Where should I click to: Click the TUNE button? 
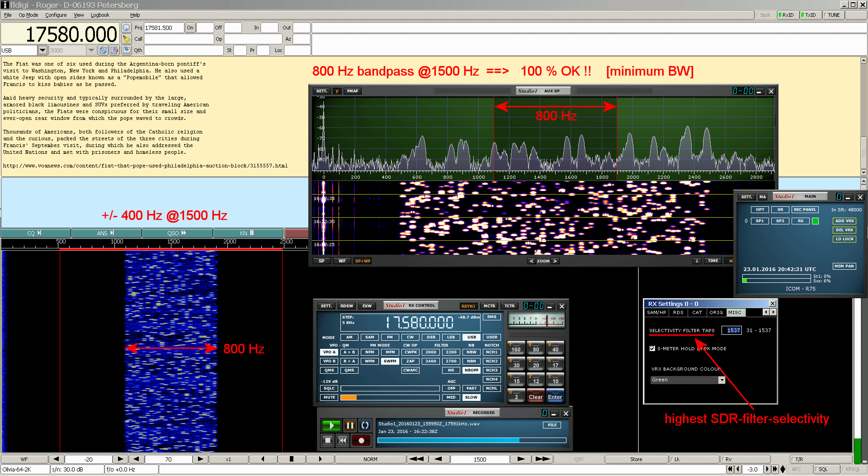[x=833, y=15]
